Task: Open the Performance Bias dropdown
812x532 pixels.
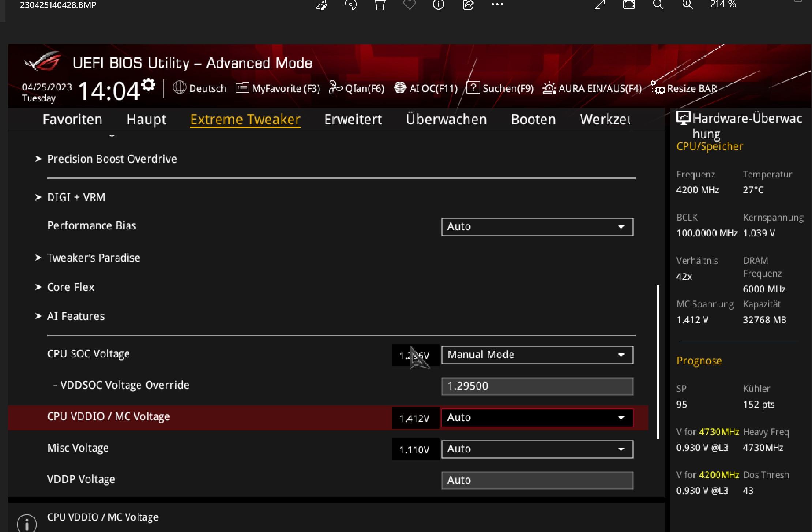Action: pyautogui.click(x=537, y=227)
